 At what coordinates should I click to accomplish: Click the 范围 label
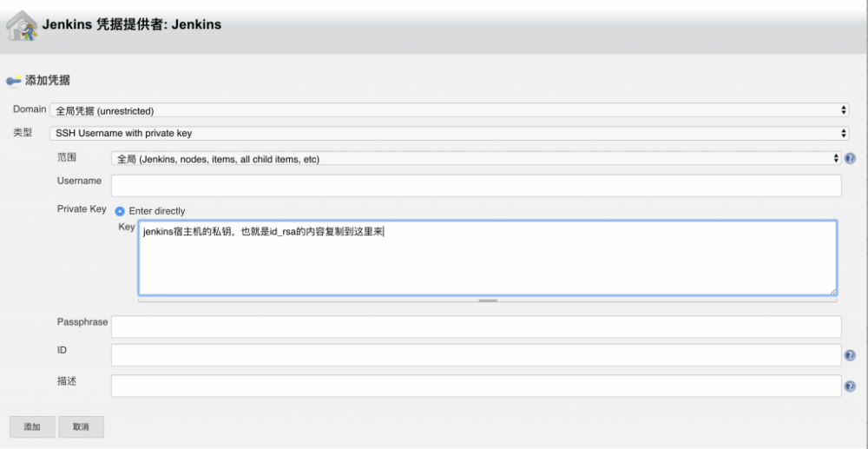pyautogui.click(x=67, y=157)
